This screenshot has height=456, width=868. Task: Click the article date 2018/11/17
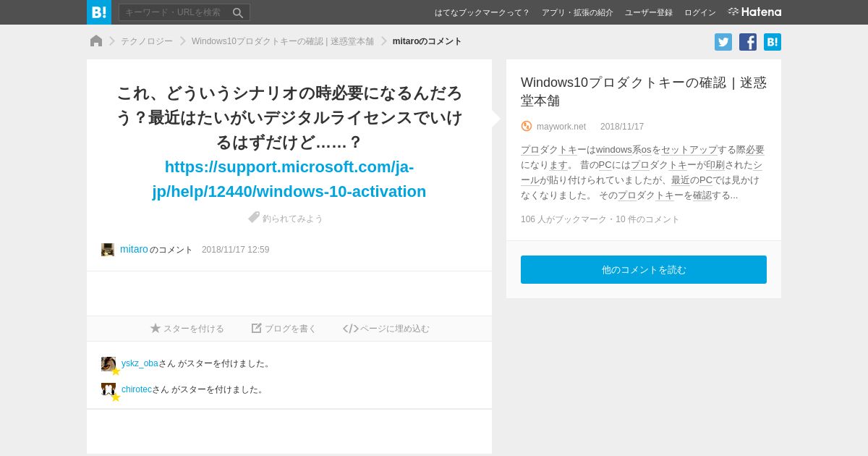622,127
